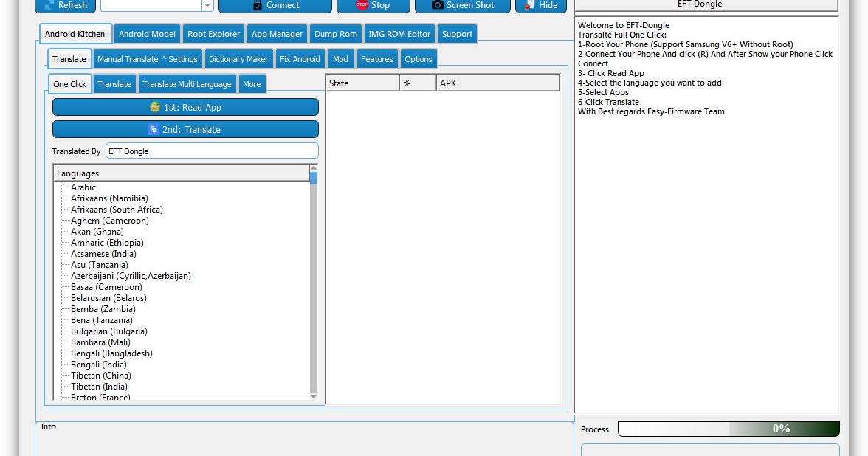Open the Root Explorer tab
868x456 pixels.
(214, 34)
